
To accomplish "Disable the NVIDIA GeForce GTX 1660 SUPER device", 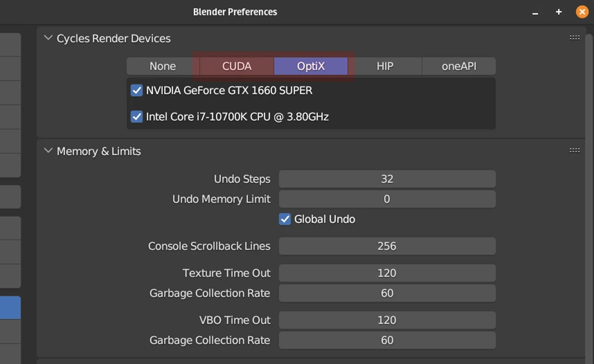I will (x=137, y=90).
